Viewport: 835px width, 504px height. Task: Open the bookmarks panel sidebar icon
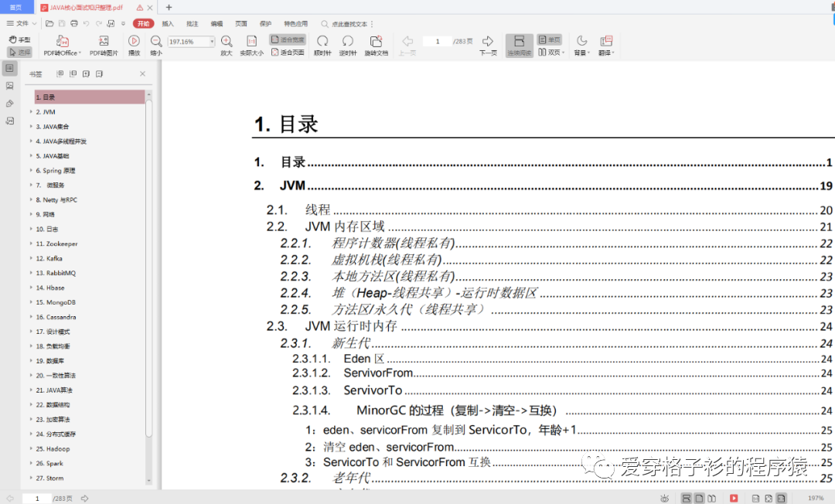(9, 68)
